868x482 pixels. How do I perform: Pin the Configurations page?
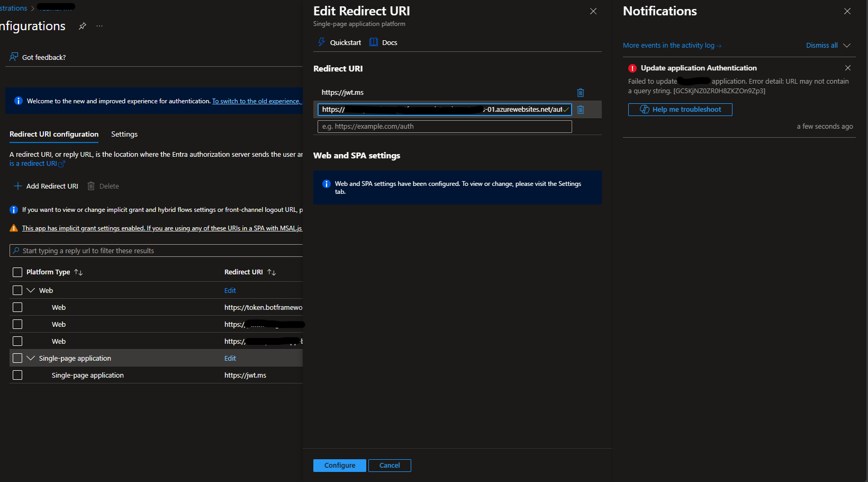83,26
